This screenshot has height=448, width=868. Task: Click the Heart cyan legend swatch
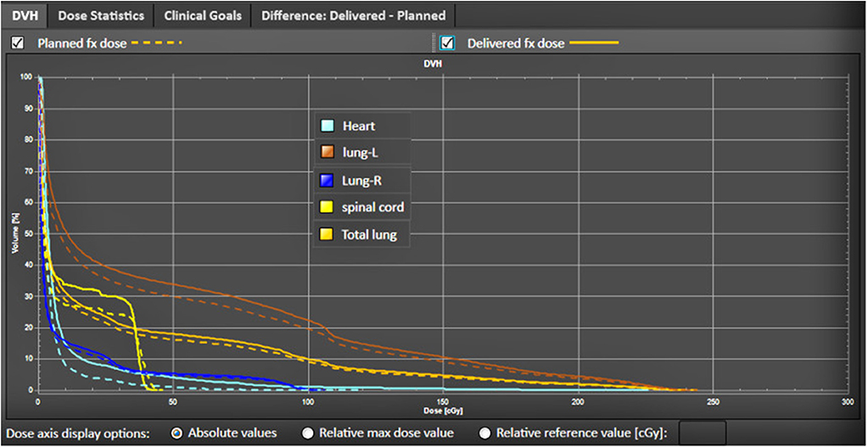[328, 126]
